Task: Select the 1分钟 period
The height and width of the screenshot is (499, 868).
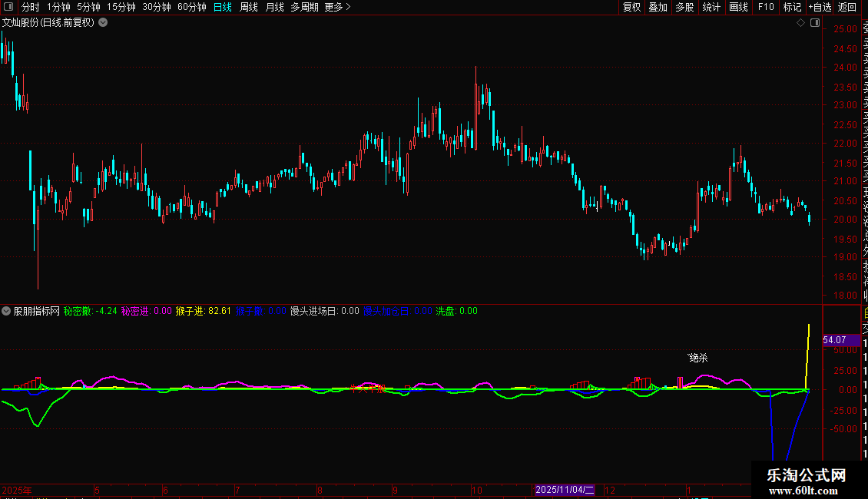Action: point(58,7)
